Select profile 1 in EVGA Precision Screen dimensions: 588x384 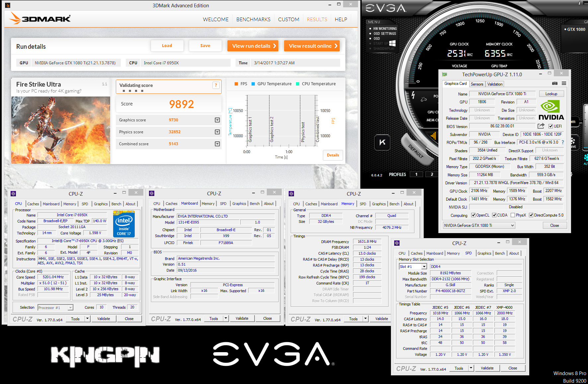416,174
